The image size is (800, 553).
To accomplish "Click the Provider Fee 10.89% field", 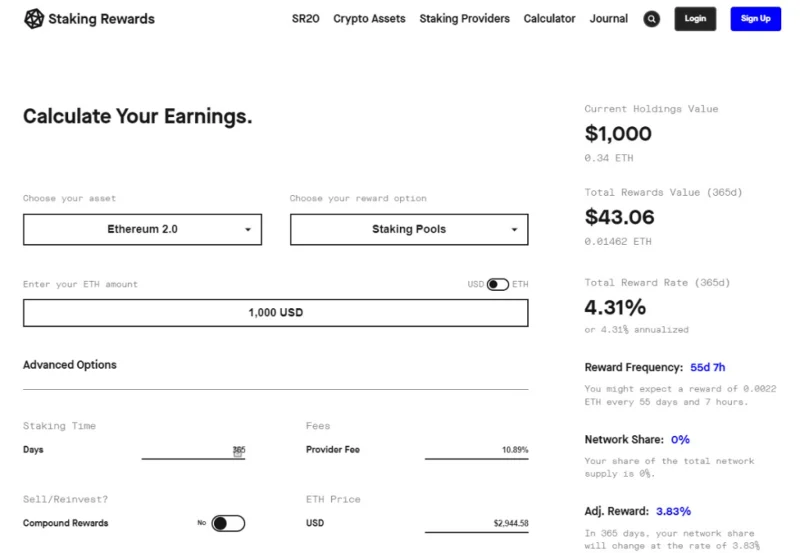I will click(477, 450).
